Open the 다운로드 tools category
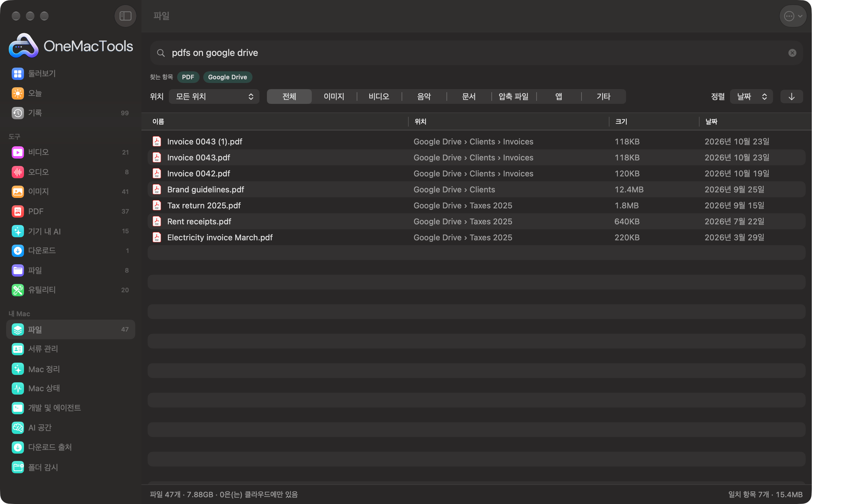This screenshot has width=861, height=504. (x=71, y=251)
